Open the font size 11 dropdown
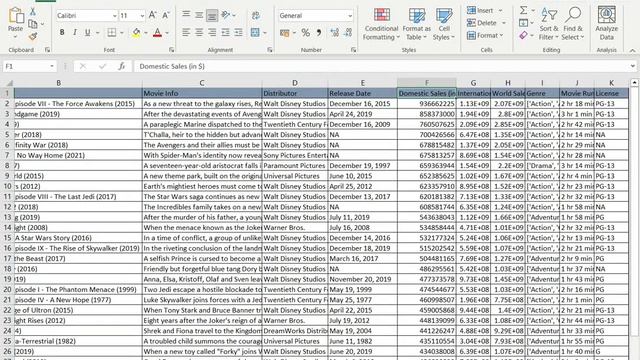The image size is (640, 360). point(142,16)
